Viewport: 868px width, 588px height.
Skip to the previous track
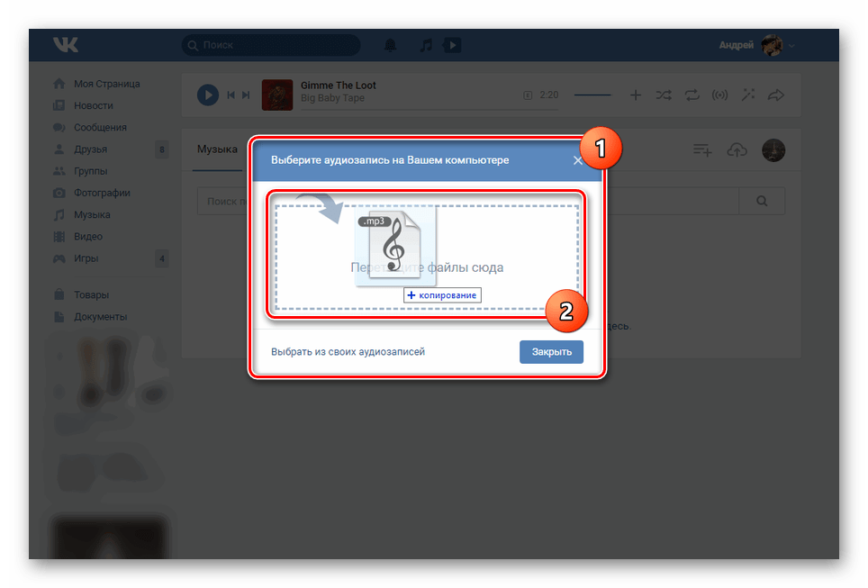[x=231, y=95]
